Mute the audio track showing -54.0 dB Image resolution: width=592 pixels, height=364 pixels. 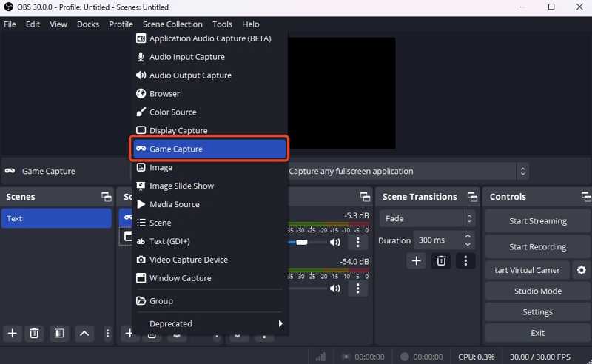click(x=335, y=288)
